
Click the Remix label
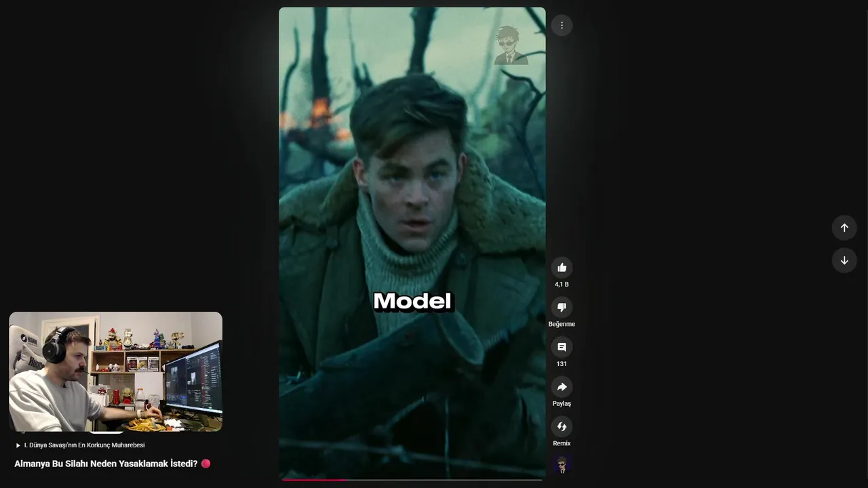coord(561,443)
